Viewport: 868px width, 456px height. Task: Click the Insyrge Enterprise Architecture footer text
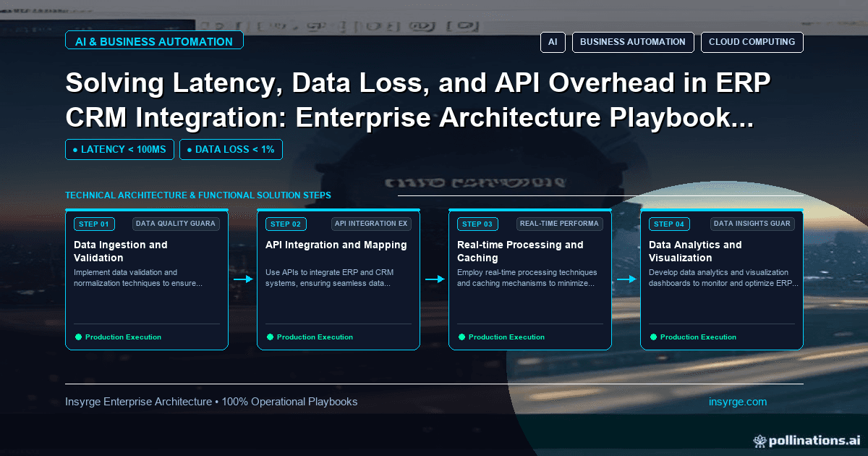tap(211, 402)
